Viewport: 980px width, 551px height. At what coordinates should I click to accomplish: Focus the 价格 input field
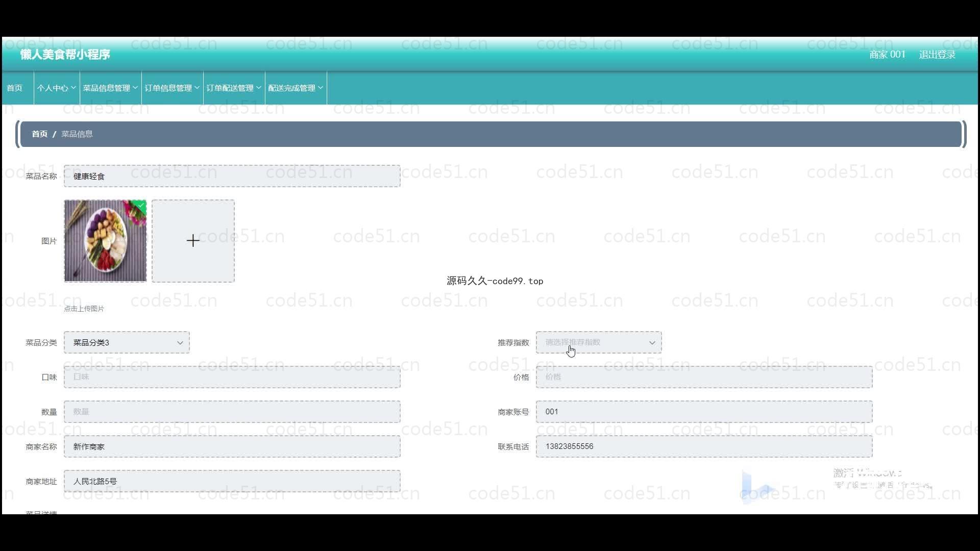[x=704, y=377]
